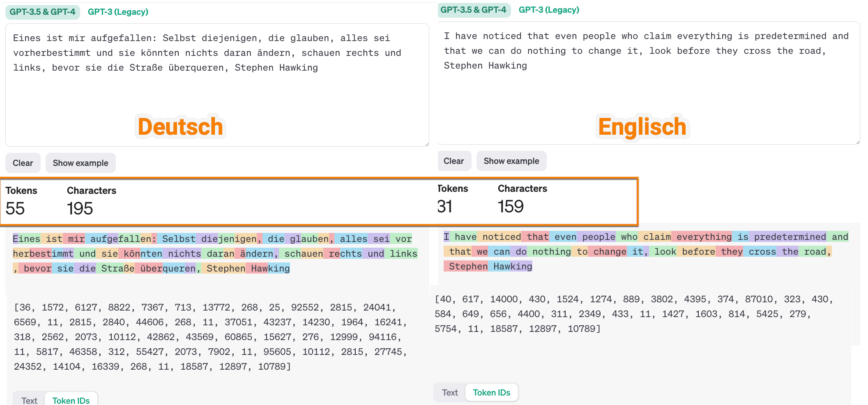The height and width of the screenshot is (405, 868).
Task: Switch to GPT-3 (Legacy) in English panel
Action: [x=549, y=10]
